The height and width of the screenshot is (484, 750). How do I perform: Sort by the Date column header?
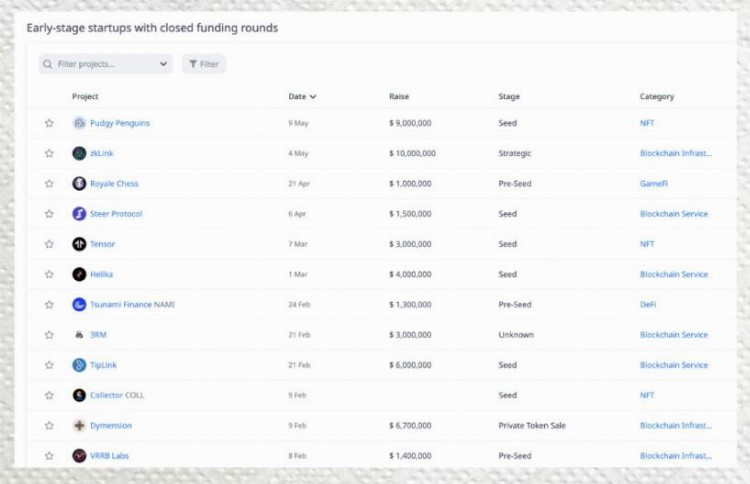click(302, 97)
